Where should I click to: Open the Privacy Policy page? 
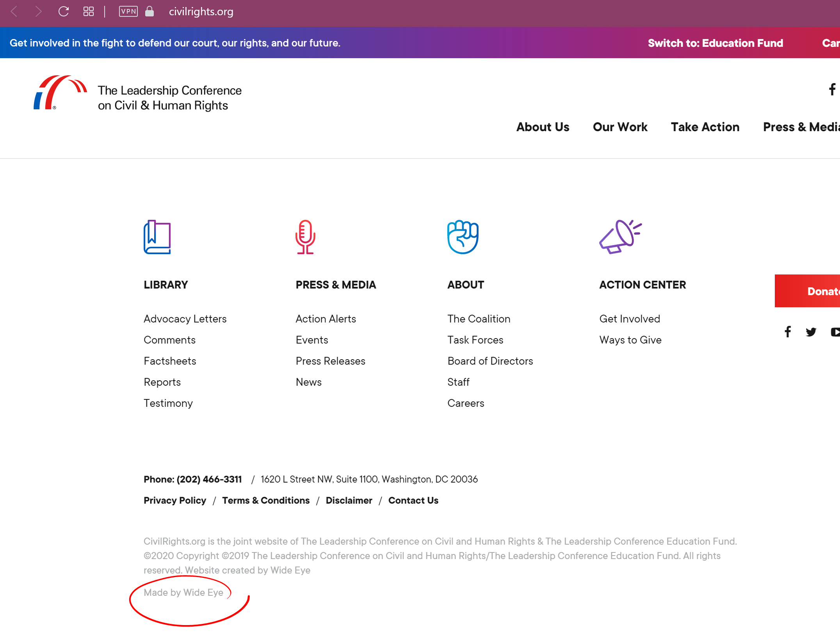click(x=175, y=500)
